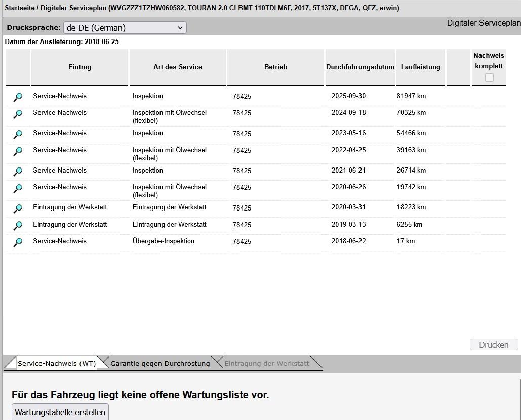Open the Drucksprache language dropdown

(x=125, y=28)
